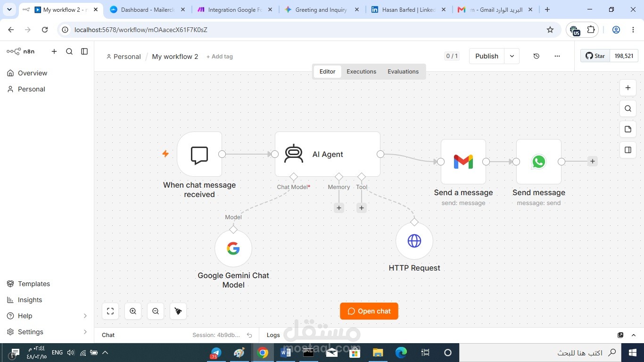
Task: Click the Personal breadcrumb link
Action: [x=124, y=57]
